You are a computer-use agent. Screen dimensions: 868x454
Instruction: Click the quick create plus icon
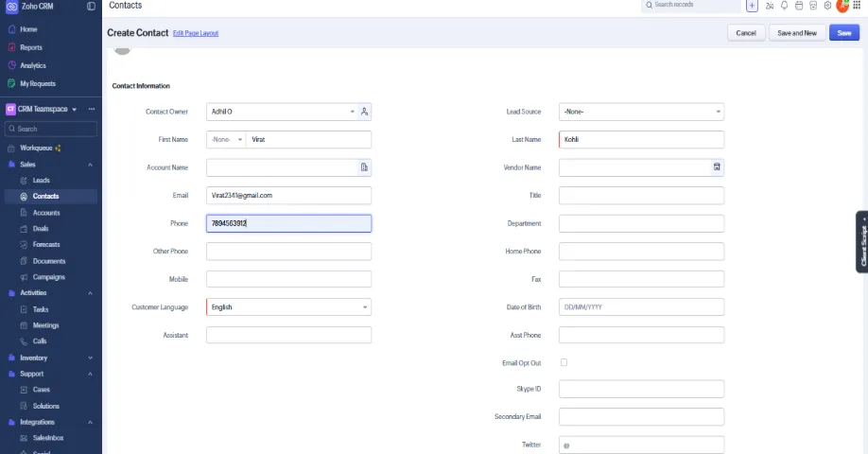click(x=752, y=6)
